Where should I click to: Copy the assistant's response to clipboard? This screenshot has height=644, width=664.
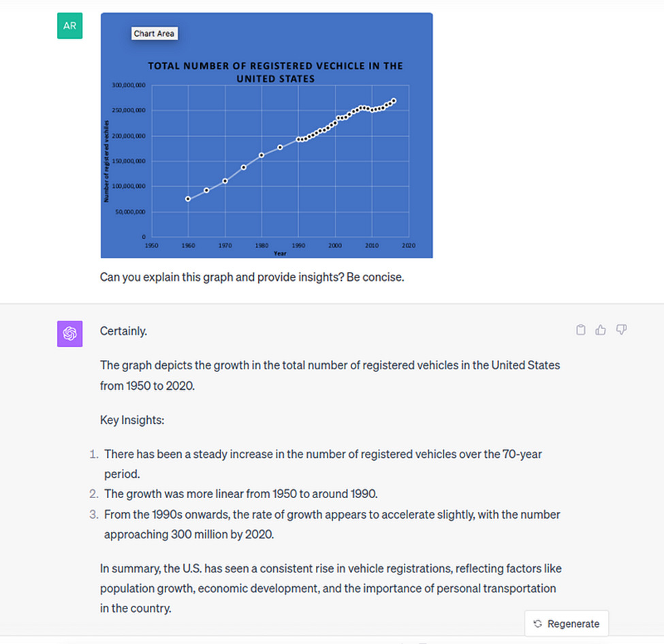(x=580, y=330)
